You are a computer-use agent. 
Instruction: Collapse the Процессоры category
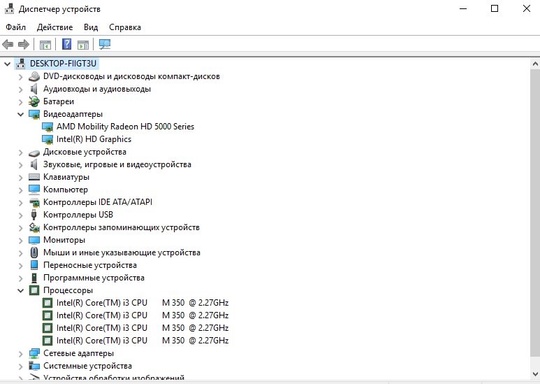(20, 291)
